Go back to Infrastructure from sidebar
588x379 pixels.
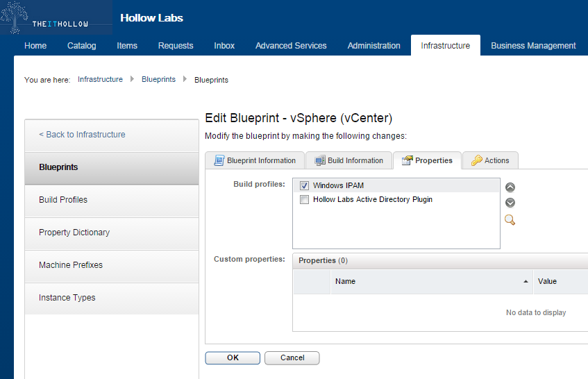[82, 135]
